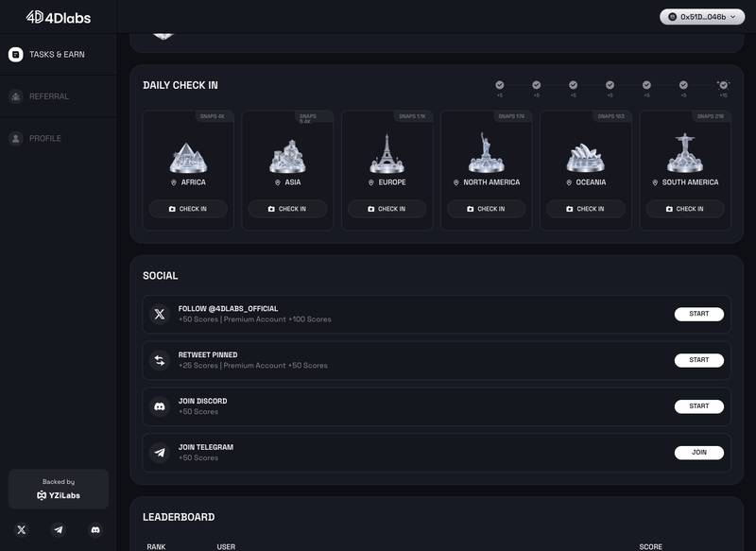This screenshot has height=551, width=756.
Task: Start the Follow @4DLABS_OFFICIAL task
Action: [x=698, y=314]
